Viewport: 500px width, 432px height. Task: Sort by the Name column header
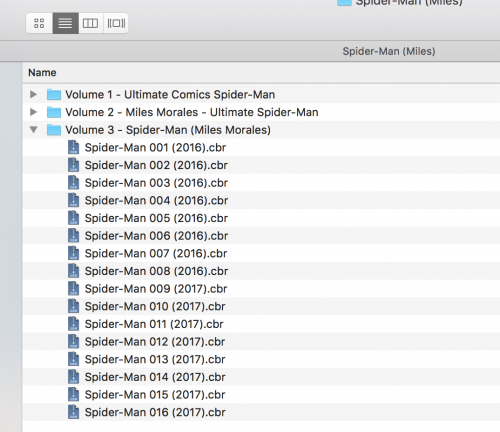pyautogui.click(x=42, y=73)
